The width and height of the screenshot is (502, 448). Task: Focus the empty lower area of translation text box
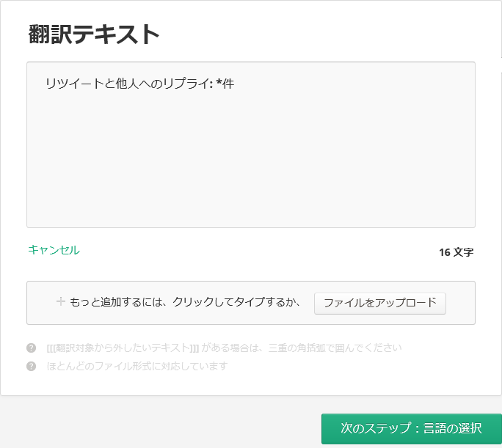pyautogui.click(x=250, y=183)
